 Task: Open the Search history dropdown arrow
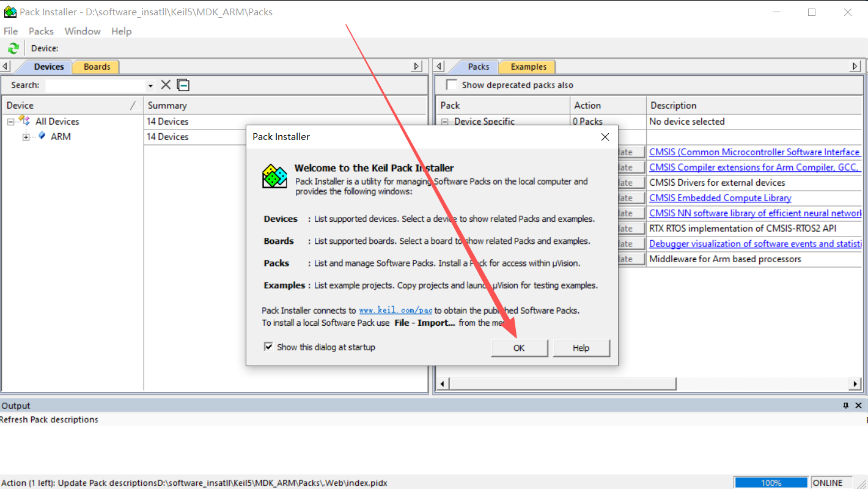(x=150, y=86)
